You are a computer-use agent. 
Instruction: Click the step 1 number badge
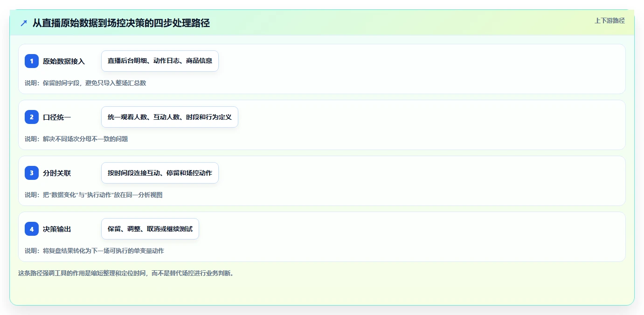32,61
